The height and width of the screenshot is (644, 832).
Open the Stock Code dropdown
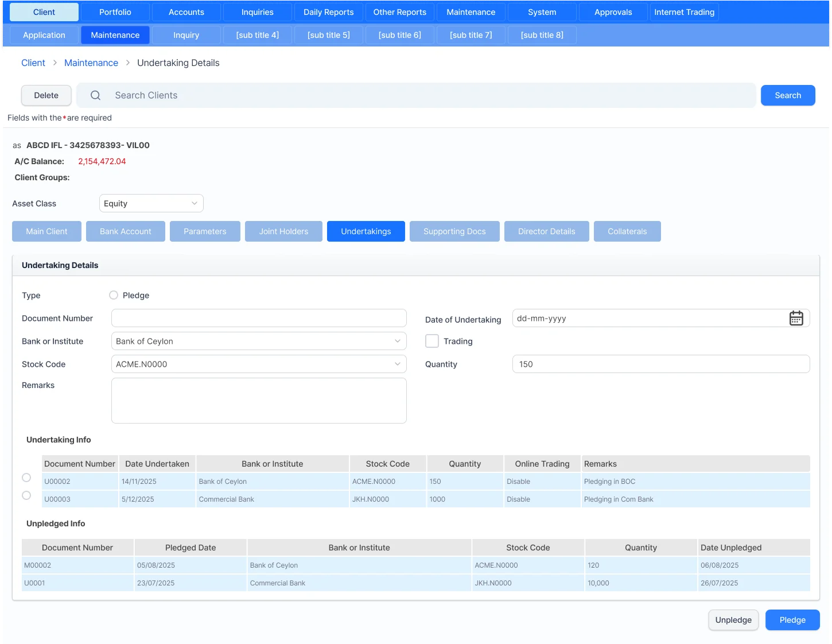pyautogui.click(x=259, y=364)
